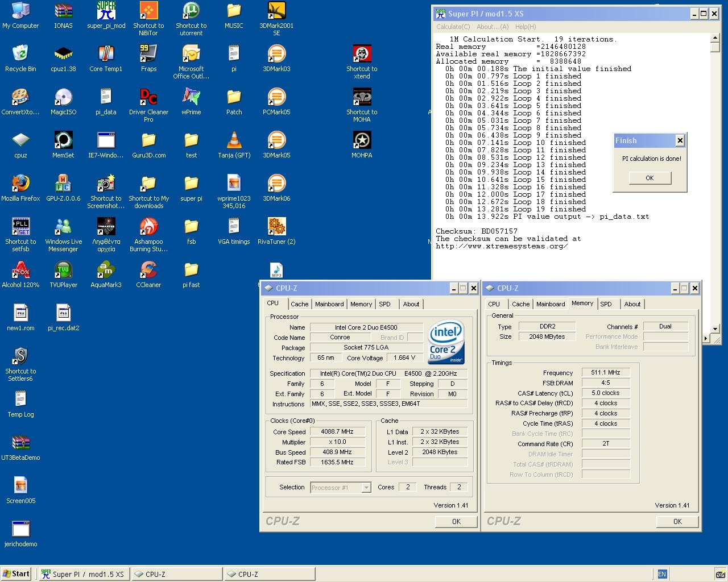728x582 pixels.
Task: Select second CPU-Z taskbar button
Action: coord(269,574)
